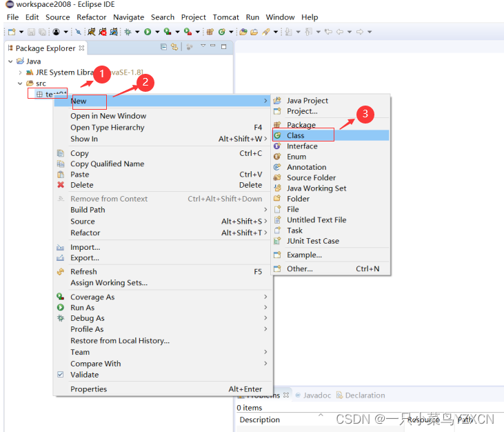This screenshot has height=432, width=504.
Task: Switch to the Declaration tab
Action: point(361,395)
